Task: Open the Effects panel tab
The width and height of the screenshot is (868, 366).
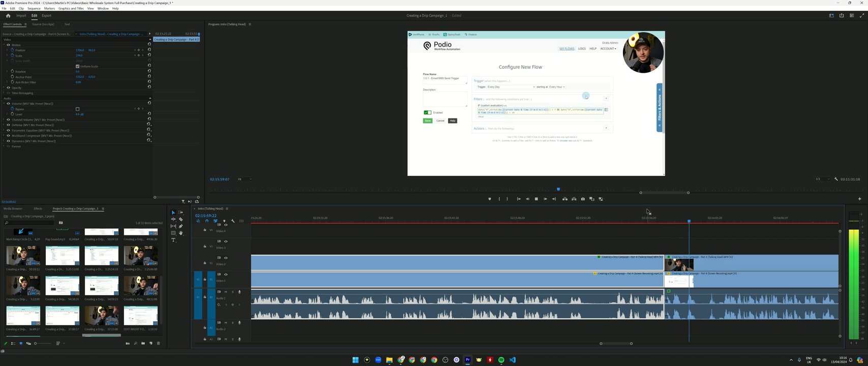Action: pyautogui.click(x=38, y=208)
